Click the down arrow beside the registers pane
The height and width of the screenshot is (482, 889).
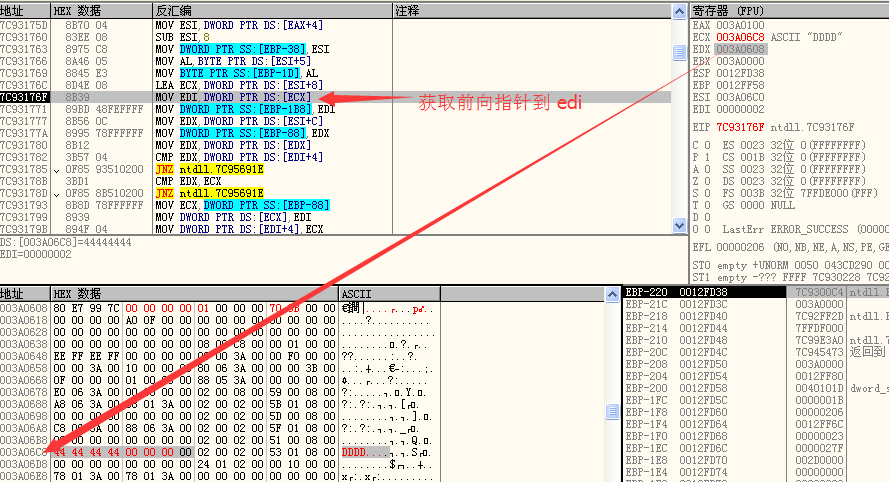click(677, 228)
